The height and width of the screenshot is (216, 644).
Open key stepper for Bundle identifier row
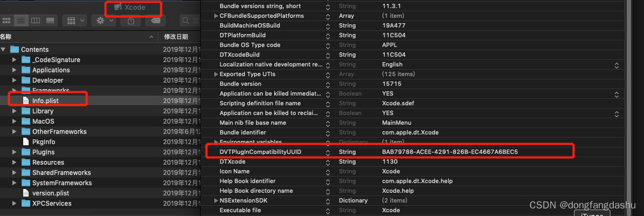(328, 133)
